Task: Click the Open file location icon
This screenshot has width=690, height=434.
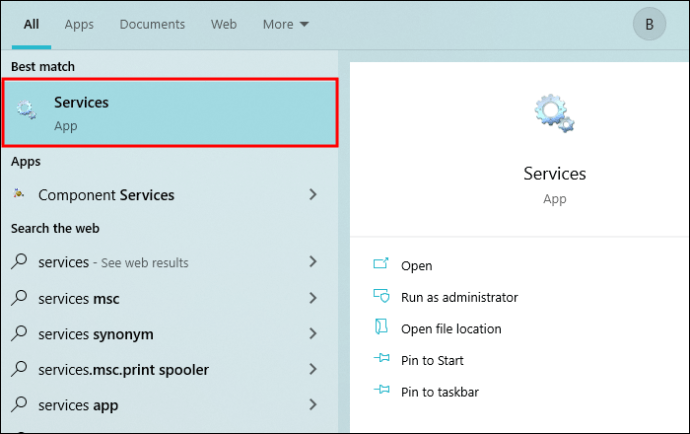Action: pos(381,327)
